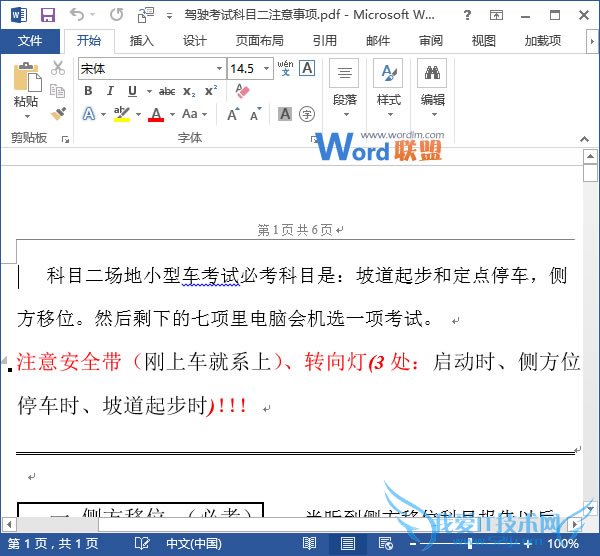Open proofing check icon in status bar
The width and height of the screenshot is (600, 556).
pos(142,543)
